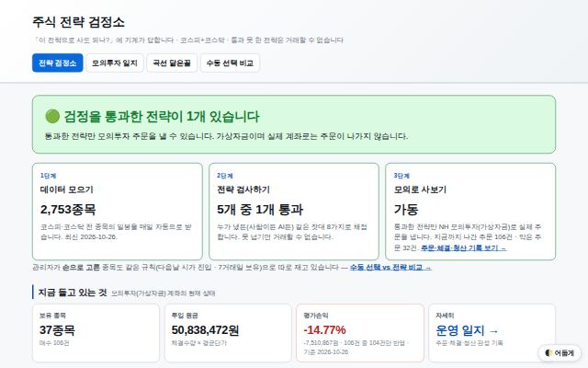
Task: Click the 데이터 모으기 card title
Action: 67,190
